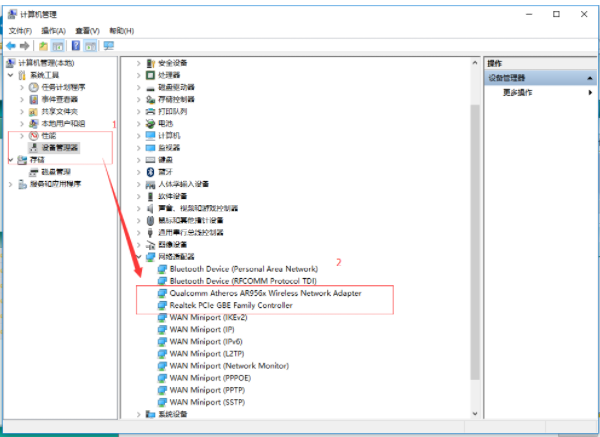The height and width of the screenshot is (437, 600).
Task: Click the Back arrow toolbar icon
Action: [x=11, y=46]
